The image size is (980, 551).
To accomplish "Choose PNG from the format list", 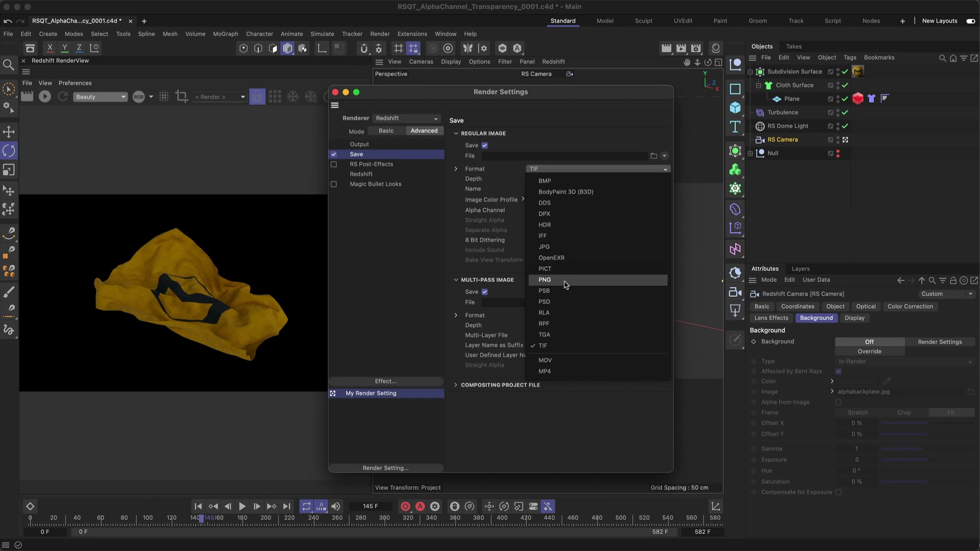I will click(545, 280).
